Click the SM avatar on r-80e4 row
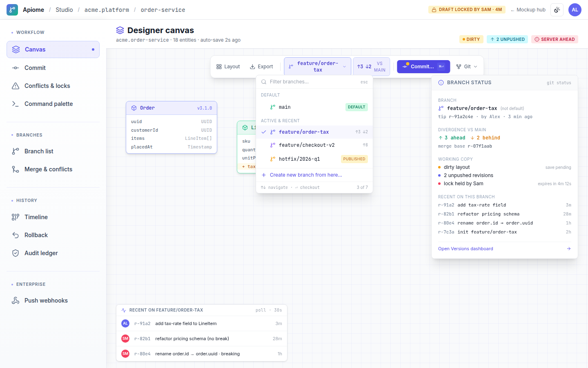 pos(125,354)
